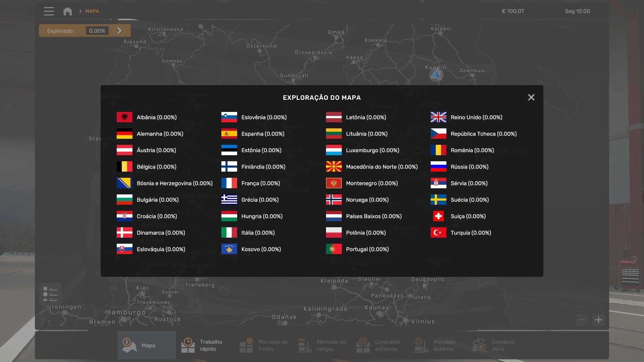The height and width of the screenshot is (362, 644).
Task: Select Suécia (0.00%) entry
Action: pos(460,200)
